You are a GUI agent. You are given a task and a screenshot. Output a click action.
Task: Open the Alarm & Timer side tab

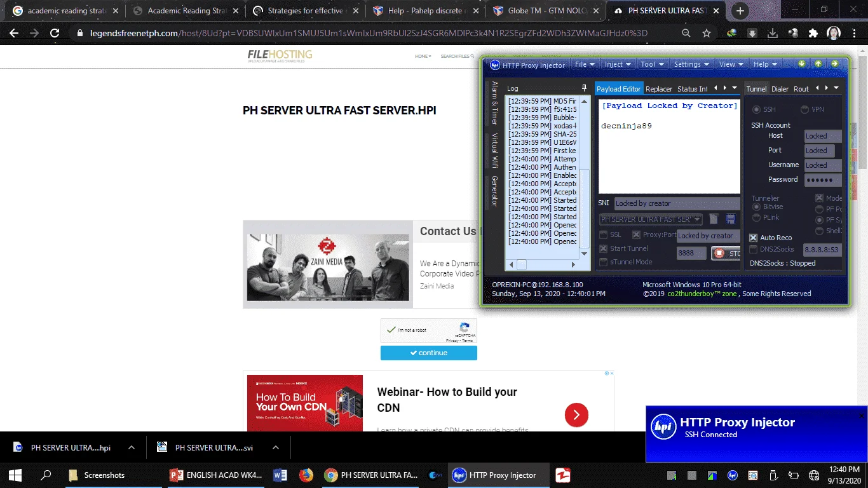pyautogui.click(x=494, y=103)
